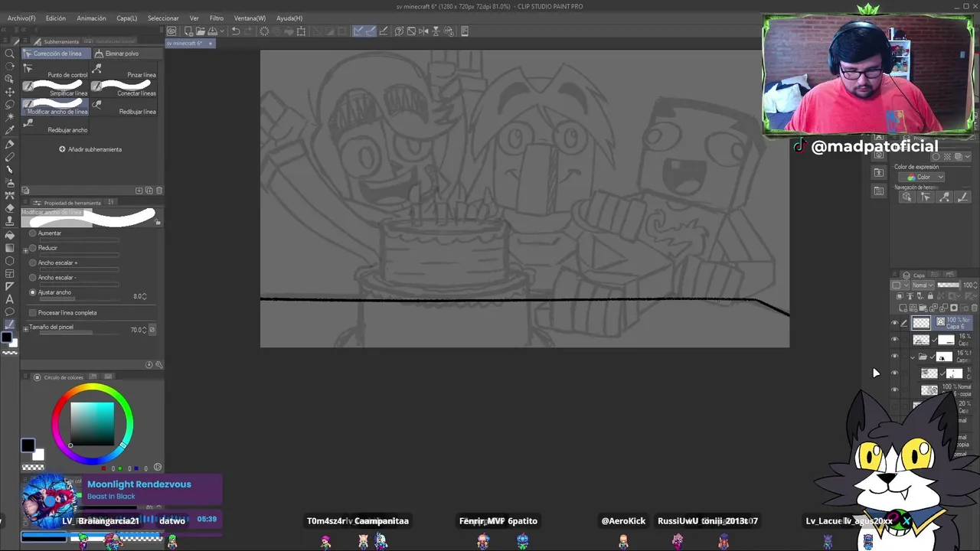
Task: Click the black main color swatch
Action: tap(28, 445)
